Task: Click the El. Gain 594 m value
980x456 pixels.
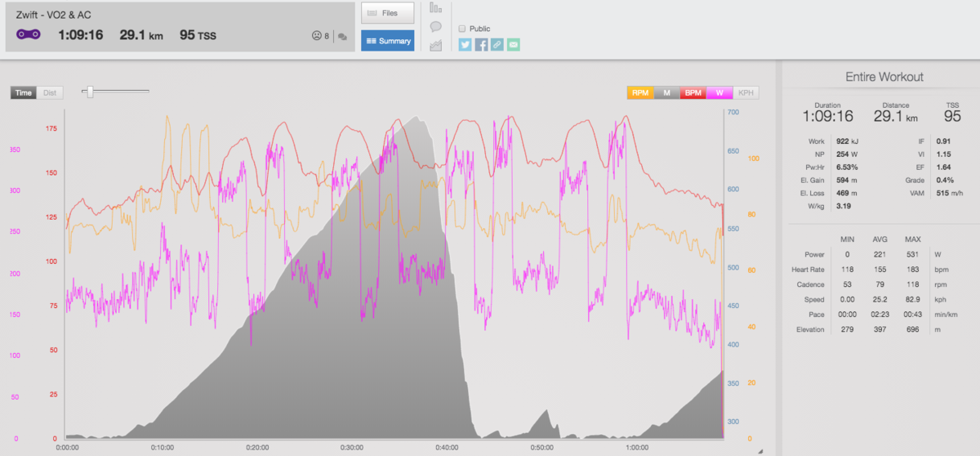Action: (848, 180)
